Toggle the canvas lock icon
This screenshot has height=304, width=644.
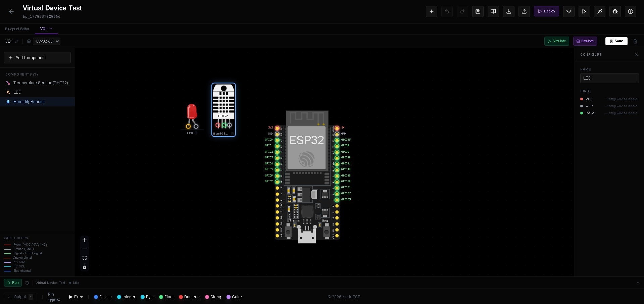click(85, 267)
